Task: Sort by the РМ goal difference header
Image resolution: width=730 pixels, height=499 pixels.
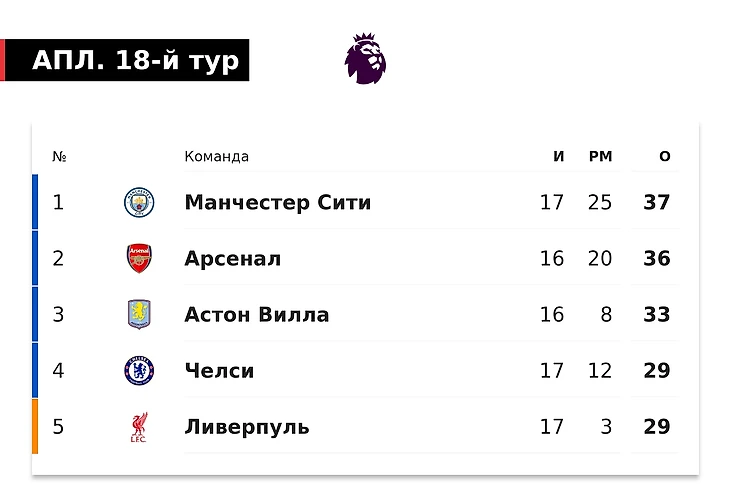Action: [x=600, y=156]
